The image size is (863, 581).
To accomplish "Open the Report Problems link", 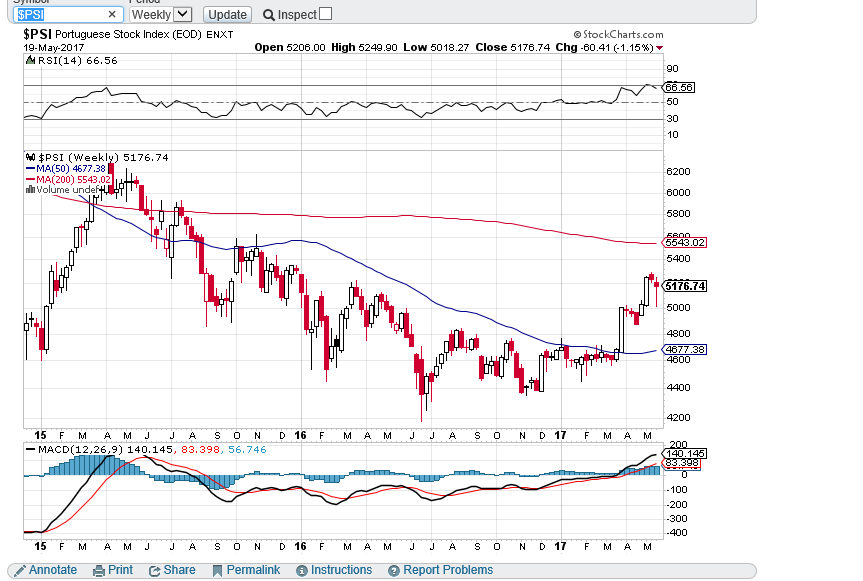I will pyautogui.click(x=448, y=570).
